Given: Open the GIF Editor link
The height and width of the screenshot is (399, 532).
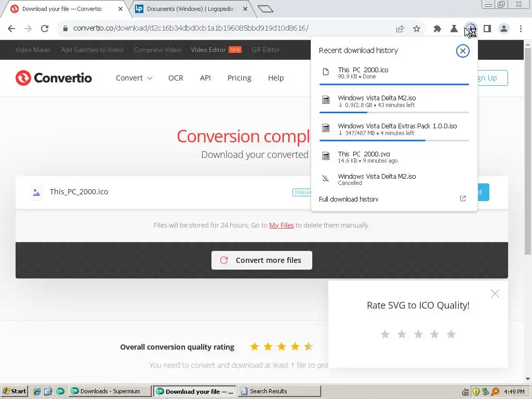Looking at the screenshot, I should [265, 50].
